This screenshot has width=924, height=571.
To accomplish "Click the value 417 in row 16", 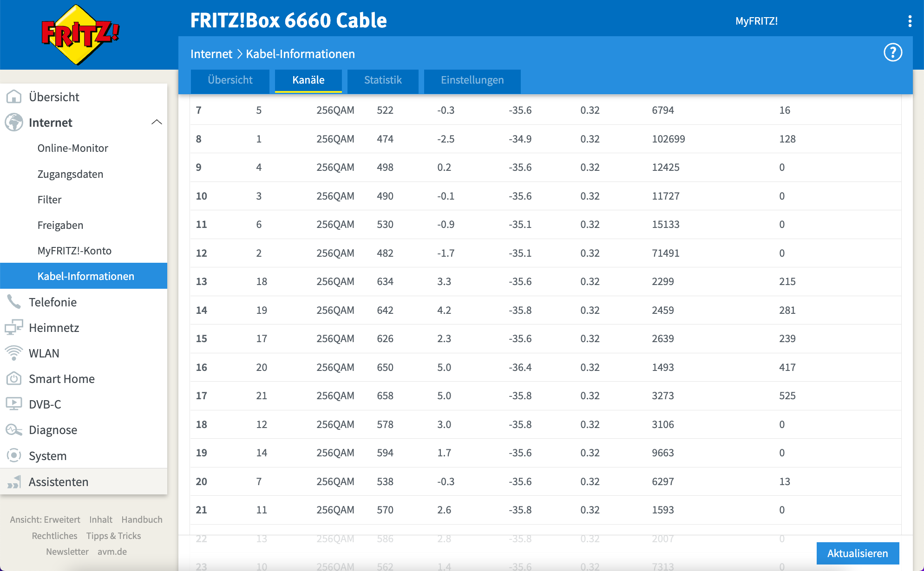I will click(x=787, y=367).
